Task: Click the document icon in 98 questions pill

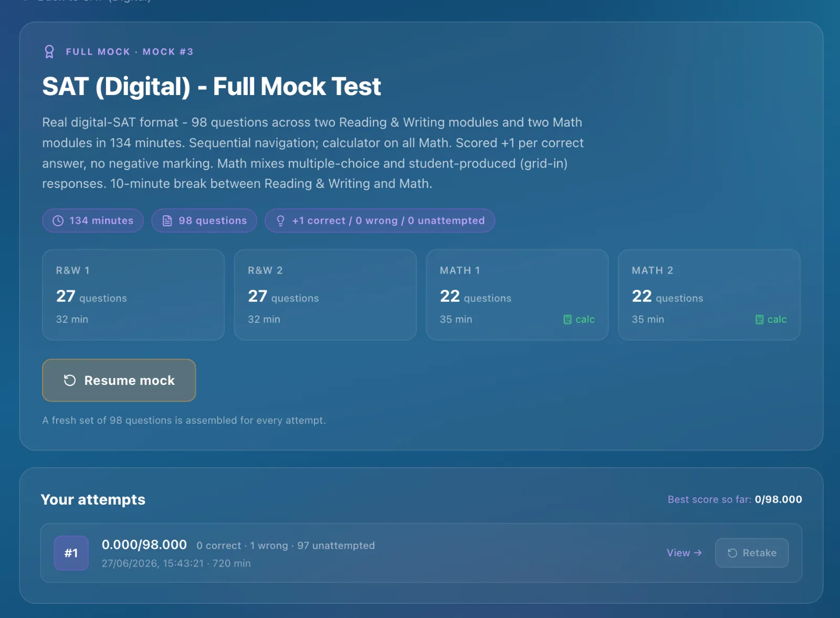Action: tap(167, 221)
